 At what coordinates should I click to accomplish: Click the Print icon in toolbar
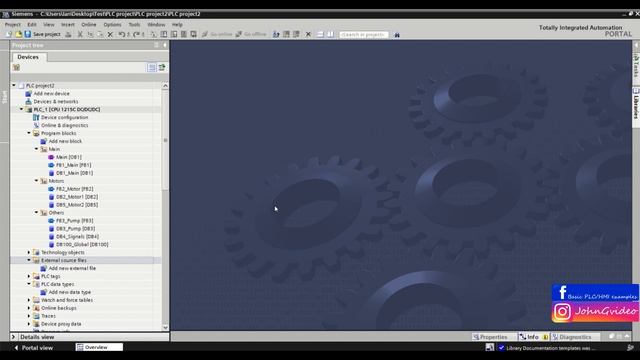pos(68,34)
